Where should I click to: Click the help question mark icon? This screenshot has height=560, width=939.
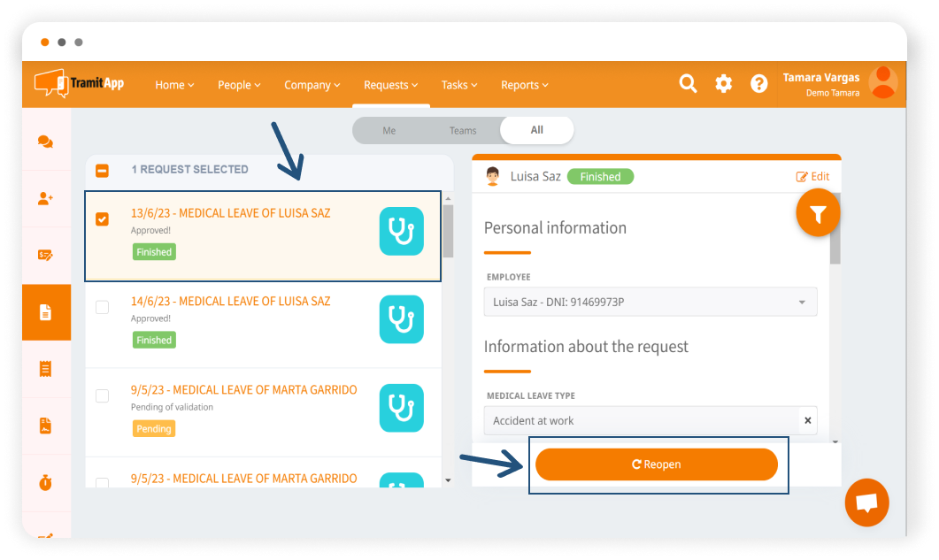coord(758,84)
